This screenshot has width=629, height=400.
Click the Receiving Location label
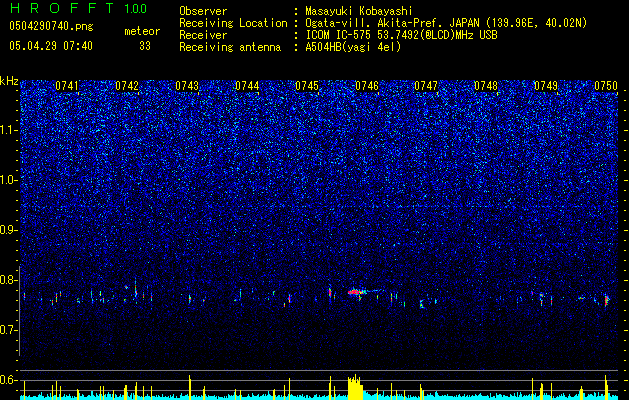click(233, 23)
